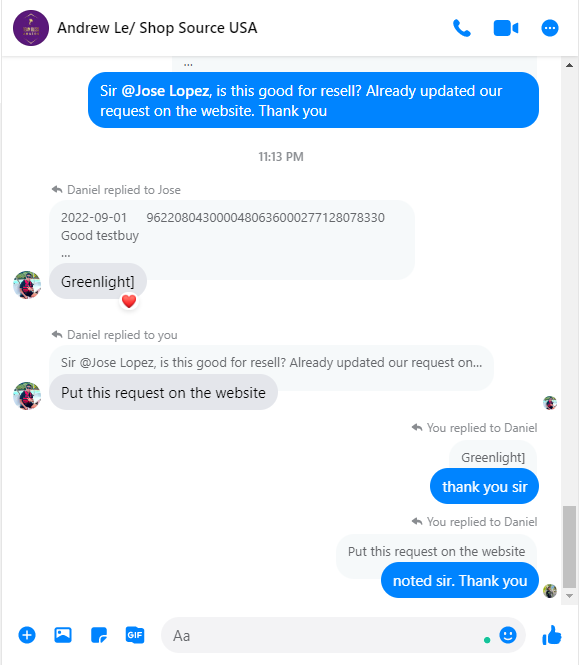Screen dimensions: 580x665
Task: Start a voice call with the phone icon
Action: coord(462,28)
